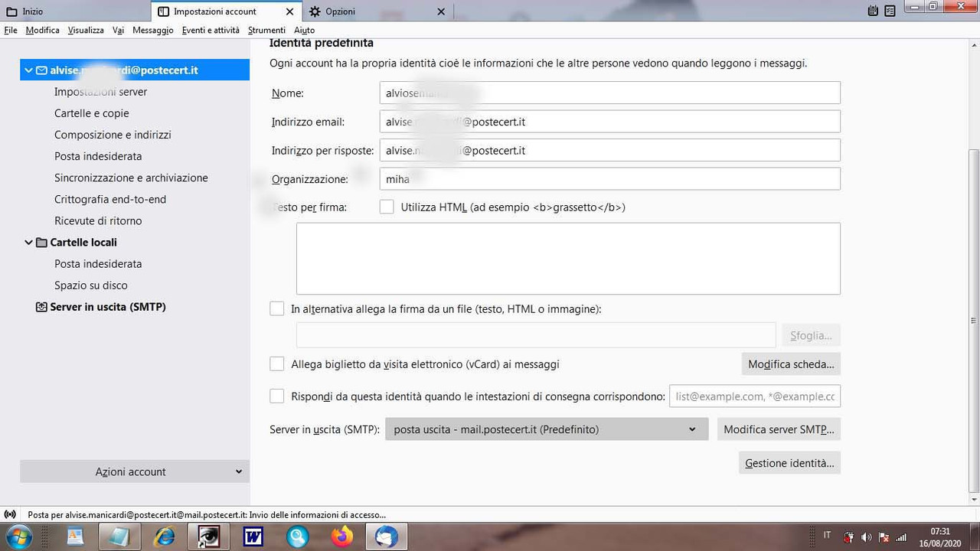980x551 pixels.
Task: Click the Indirizzo per risposte field
Action: pos(609,150)
